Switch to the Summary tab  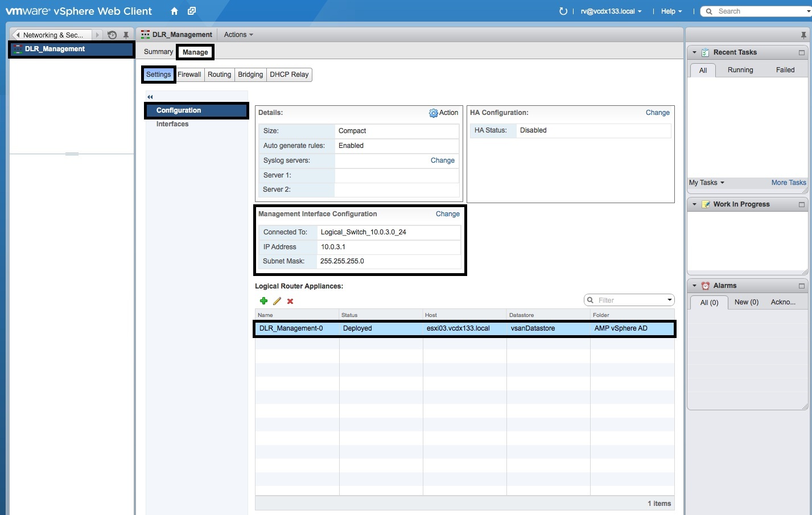tap(158, 52)
